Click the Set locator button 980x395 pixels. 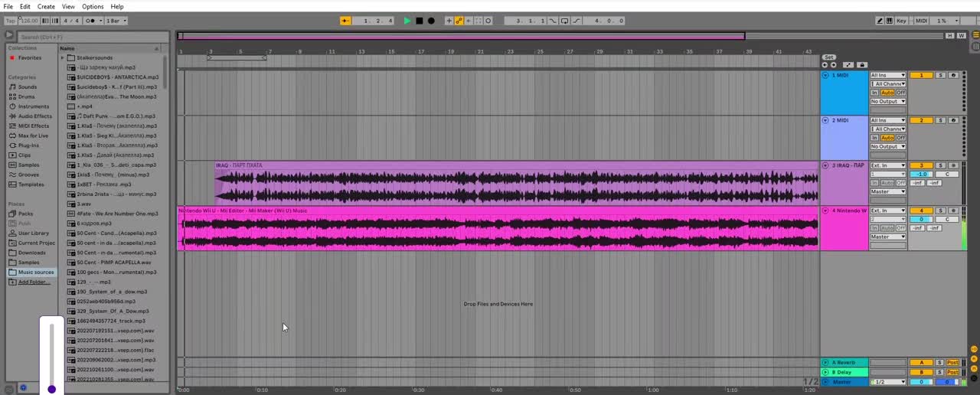click(829, 57)
